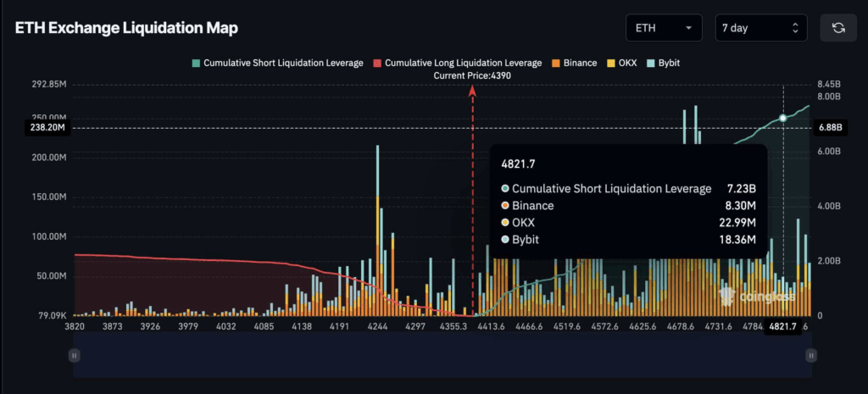Toggle the OKX legend entry
The height and width of the screenshot is (394, 868).
[625, 63]
